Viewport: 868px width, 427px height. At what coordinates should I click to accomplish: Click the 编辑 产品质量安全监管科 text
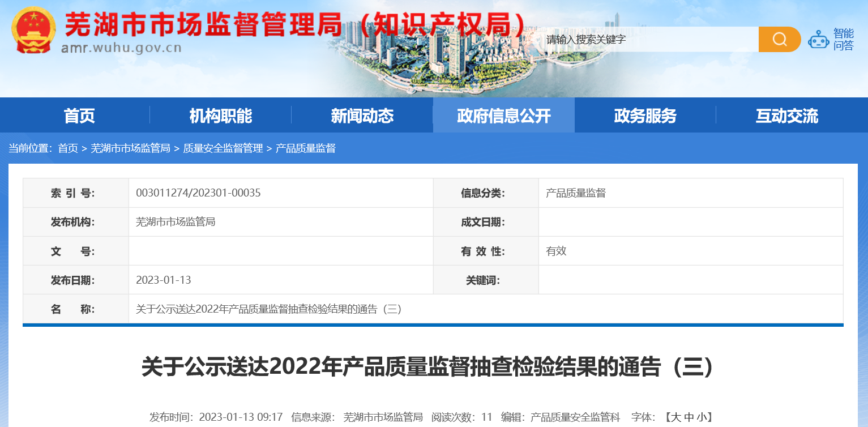pyautogui.click(x=561, y=417)
